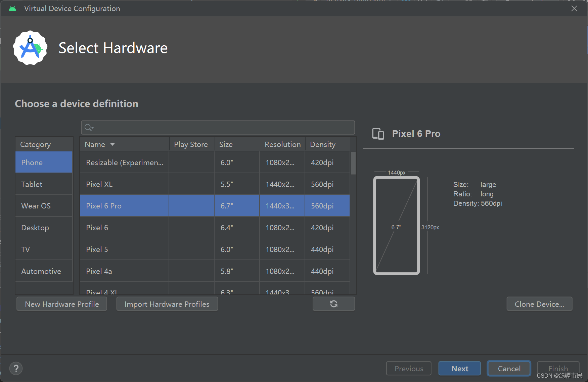Sort by Play Store column header
Viewport: 588px width, 382px height.
[192, 144]
